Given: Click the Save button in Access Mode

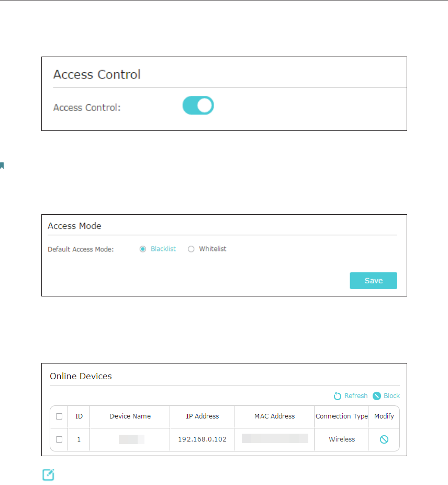Looking at the screenshot, I should tap(373, 281).
